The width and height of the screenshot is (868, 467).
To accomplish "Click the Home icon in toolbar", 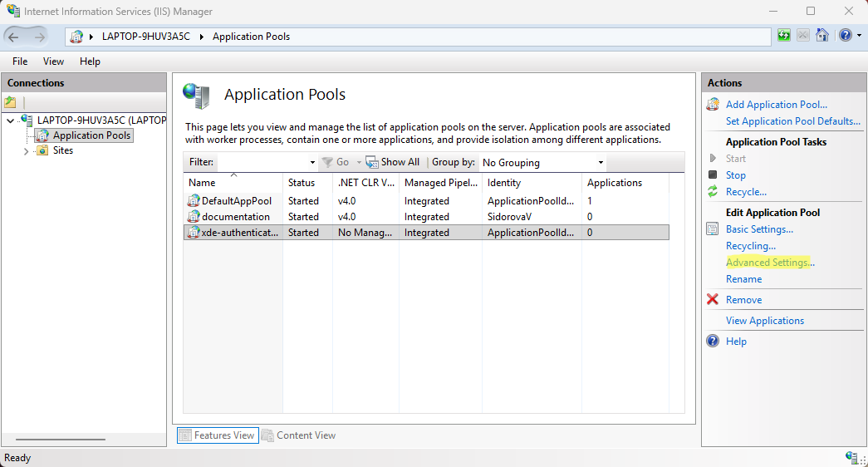I will (822, 36).
